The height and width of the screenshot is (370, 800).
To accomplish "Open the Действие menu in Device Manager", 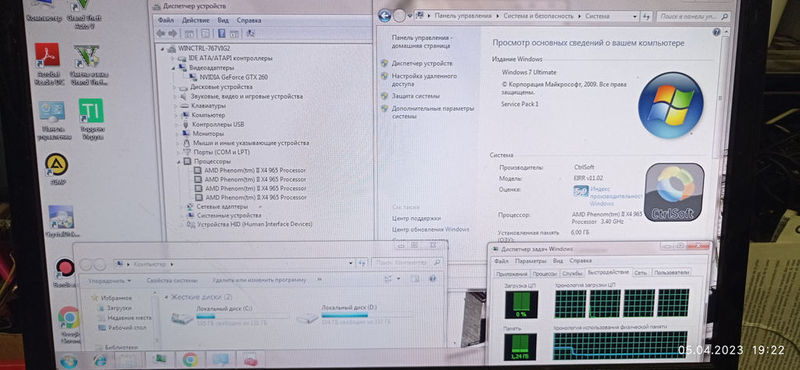I will pos(195,20).
